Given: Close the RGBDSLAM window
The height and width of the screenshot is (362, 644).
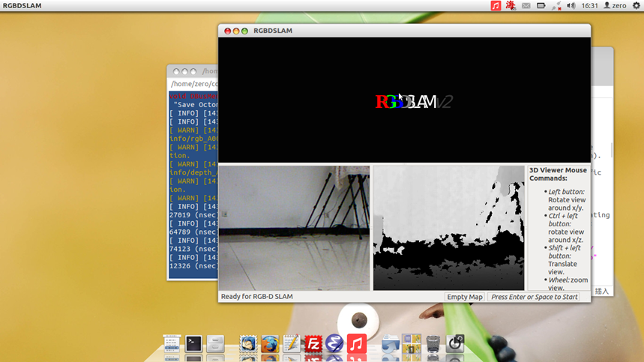Looking at the screenshot, I should [x=227, y=31].
